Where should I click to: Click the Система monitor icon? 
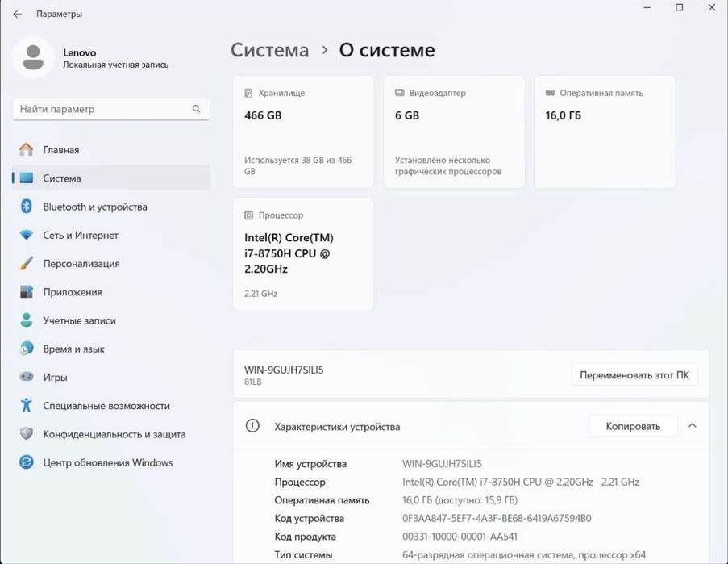[27, 178]
